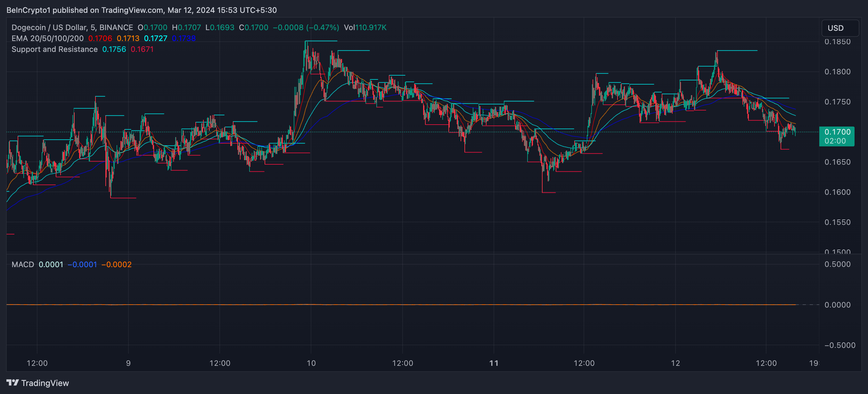Click the 0.1850 price axis label
The image size is (868, 394).
click(x=837, y=42)
